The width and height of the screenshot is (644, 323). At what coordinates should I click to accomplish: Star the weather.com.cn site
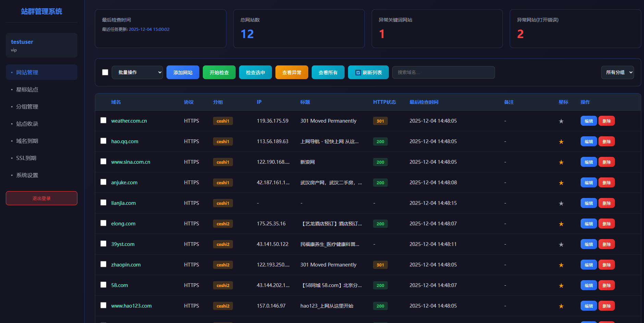561,121
